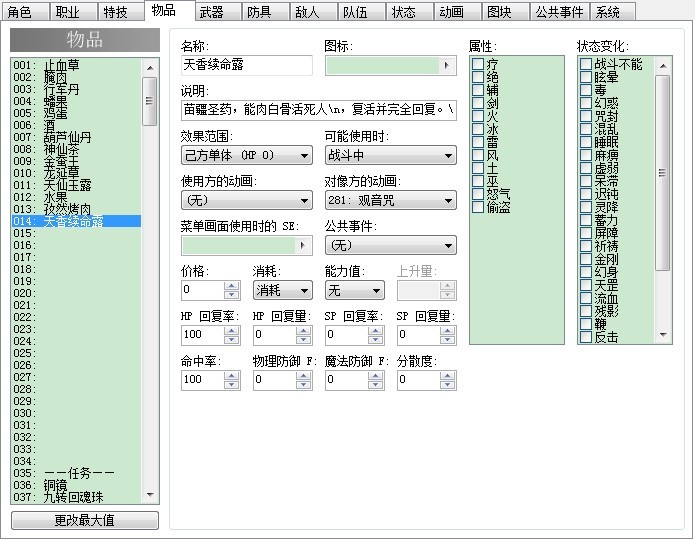Increase the SP 回复量 value with up arrow
The height and width of the screenshot is (540, 695).
(x=448, y=331)
